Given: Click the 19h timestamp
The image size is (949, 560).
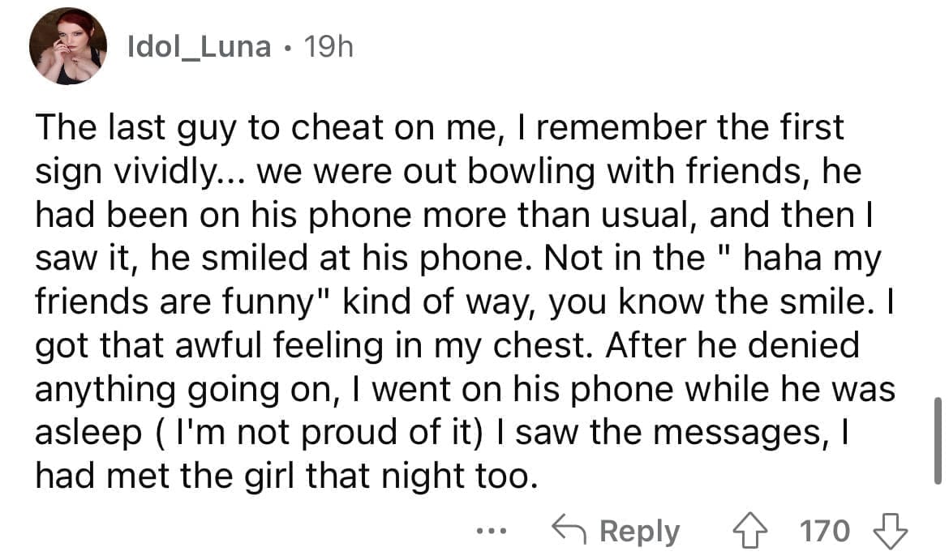Looking at the screenshot, I should click(327, 48).
